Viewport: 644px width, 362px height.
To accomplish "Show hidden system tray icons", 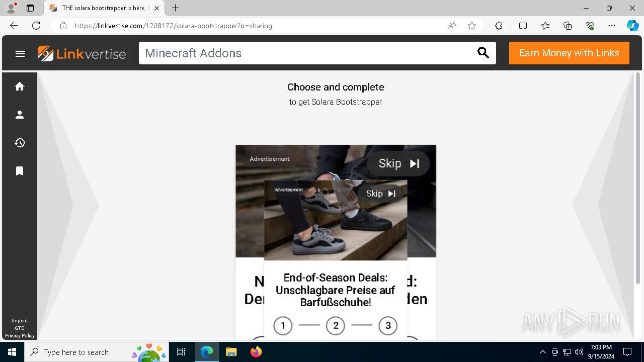I will pyautogui.click(x=542, y=352).
